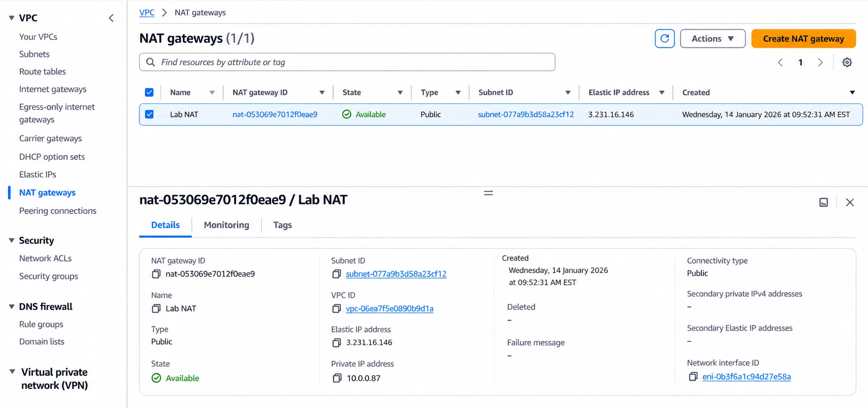868x408 pixels.
Task: Open the Tags tab
Action: [x=283, y=225]
